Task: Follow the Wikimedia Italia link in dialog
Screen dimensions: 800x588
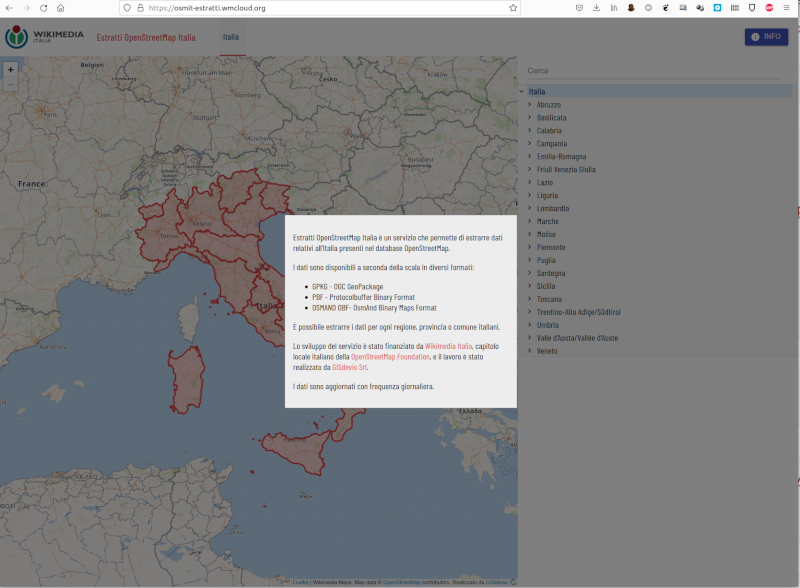Action: coord(448,346)
